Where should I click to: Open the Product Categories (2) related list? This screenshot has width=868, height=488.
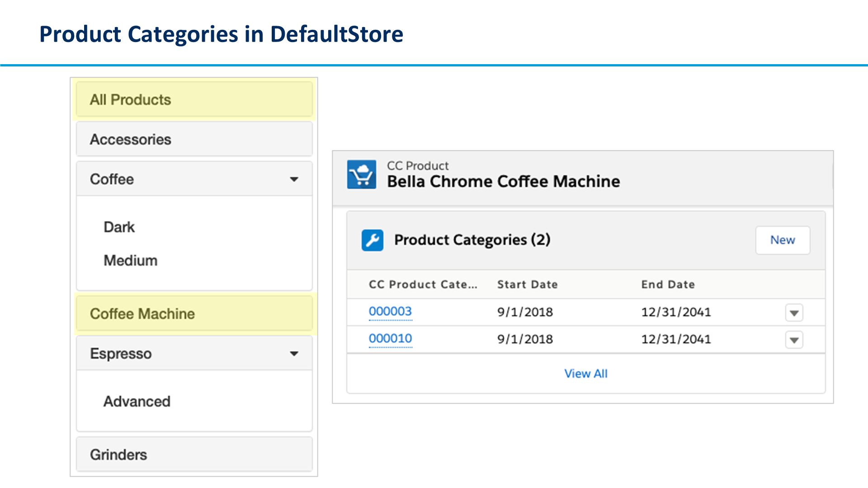point(472,240)
